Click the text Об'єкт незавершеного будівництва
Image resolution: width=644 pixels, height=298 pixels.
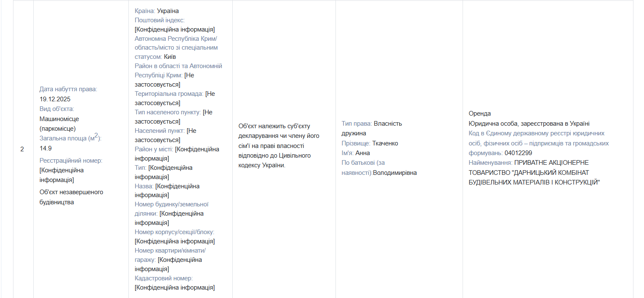(x=71, y=197)
